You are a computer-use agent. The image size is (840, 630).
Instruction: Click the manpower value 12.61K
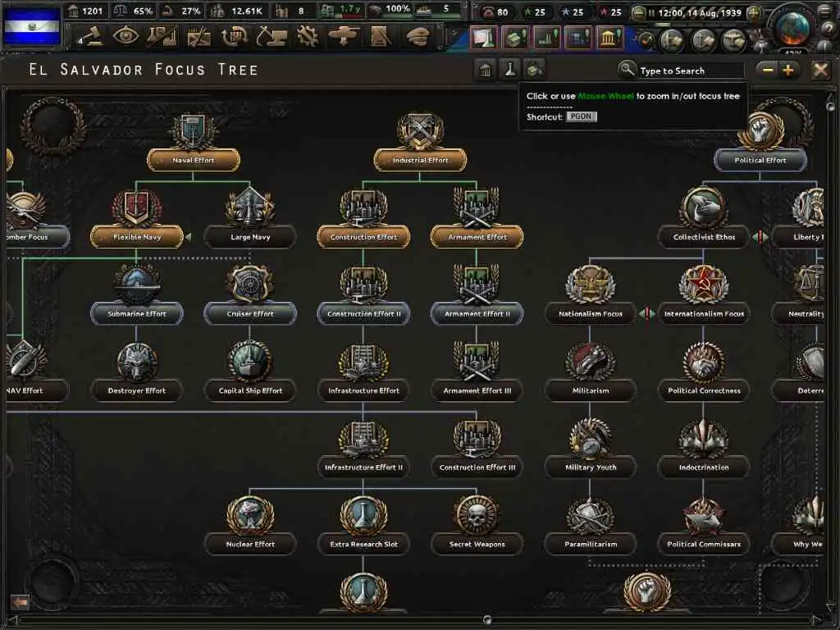[x=246, y=11]
